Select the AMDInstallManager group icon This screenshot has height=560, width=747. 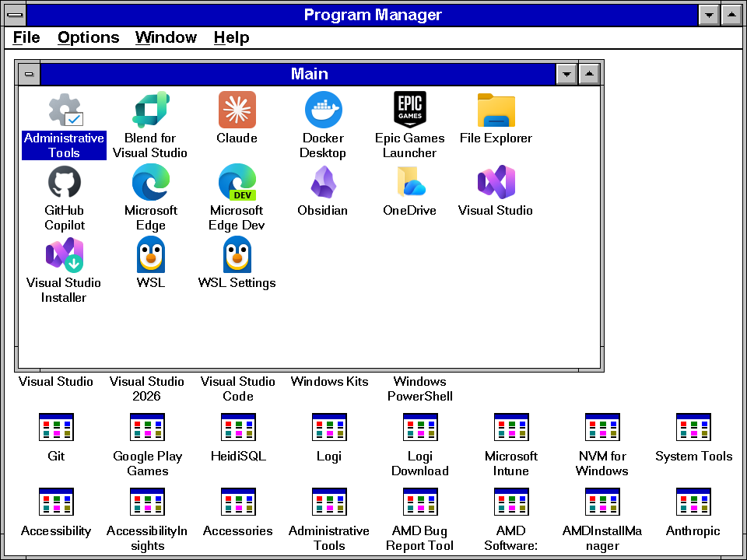click(602, 502)
